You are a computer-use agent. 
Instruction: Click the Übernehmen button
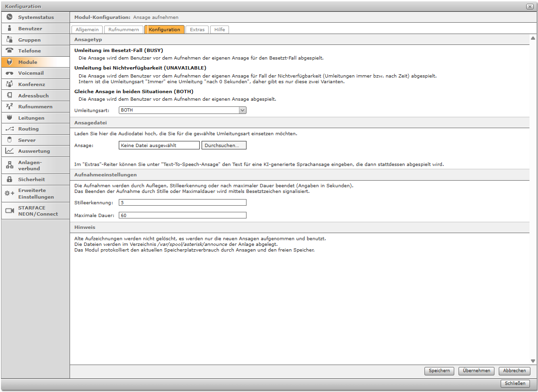476,371
